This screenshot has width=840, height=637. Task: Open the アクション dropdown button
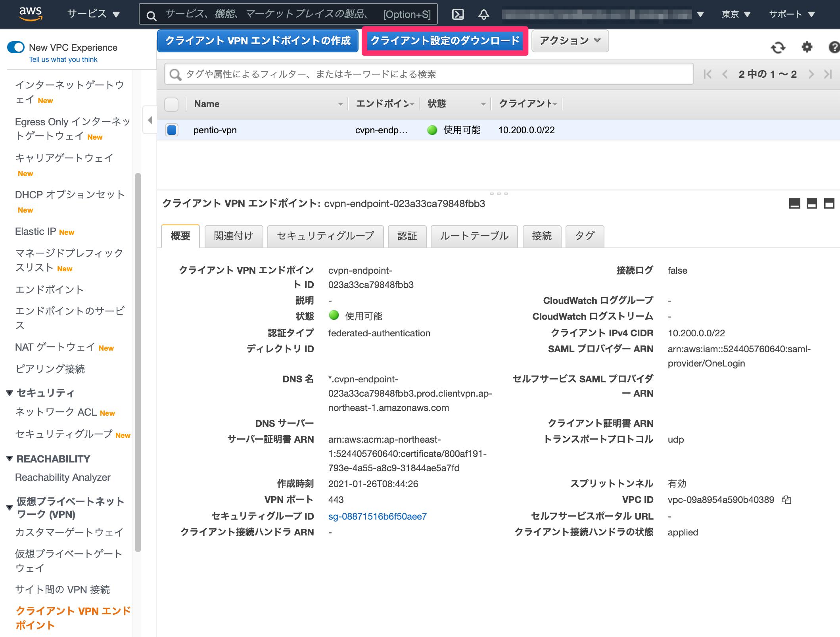coord(570,41)
